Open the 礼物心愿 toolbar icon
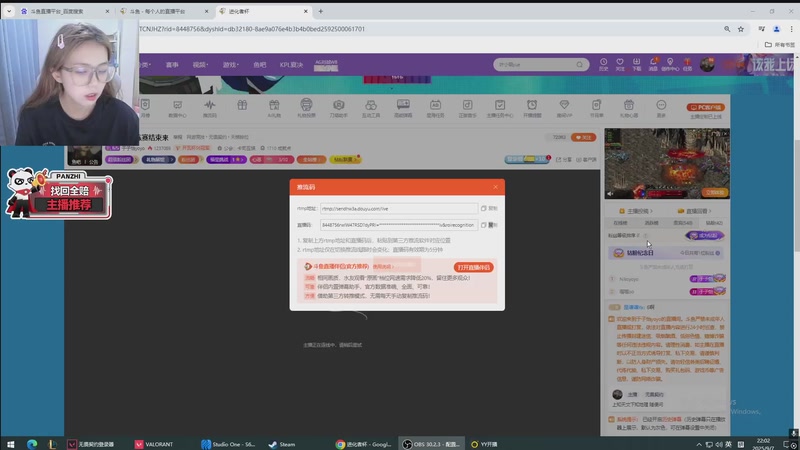Screen dimensions: 800x450 coord(629,109)
